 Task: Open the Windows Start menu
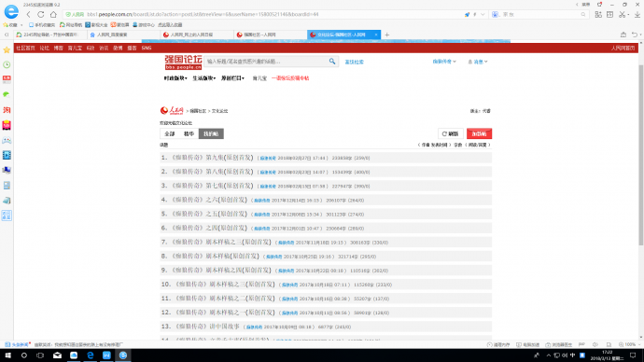7,355
